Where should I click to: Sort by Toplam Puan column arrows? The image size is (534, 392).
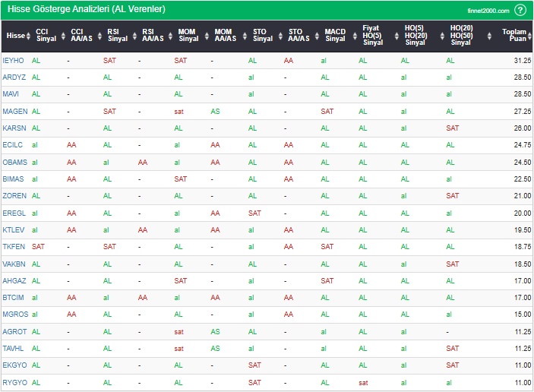pos(530,36)
